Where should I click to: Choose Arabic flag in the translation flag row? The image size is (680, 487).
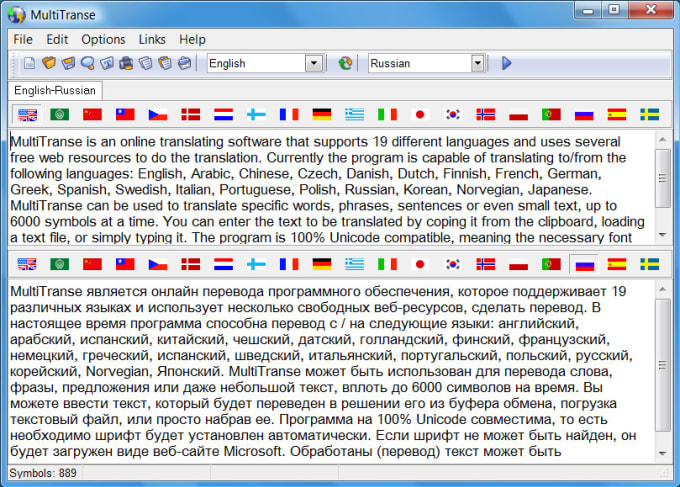59,264
